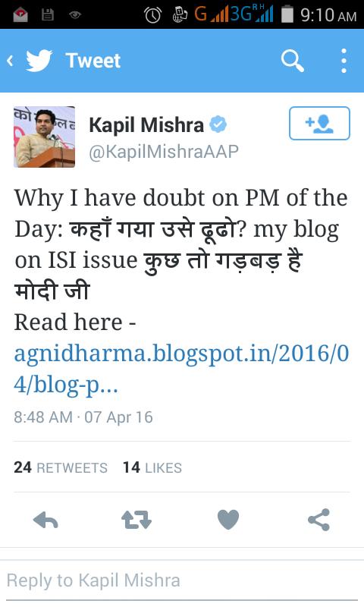This screenshot has width=364, height=607.
Task: Open the @KapilMishraAAP handle
Action: tap(164, 151)
